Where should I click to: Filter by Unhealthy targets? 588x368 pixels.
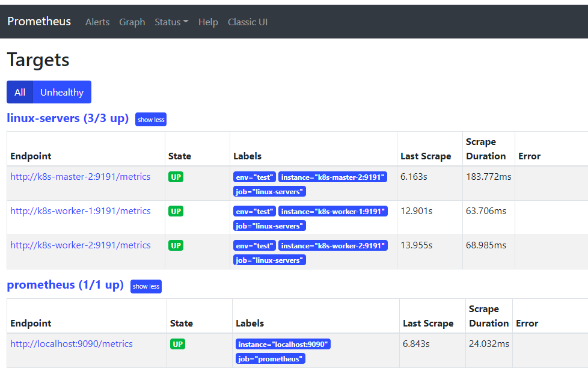click(62, 92)
